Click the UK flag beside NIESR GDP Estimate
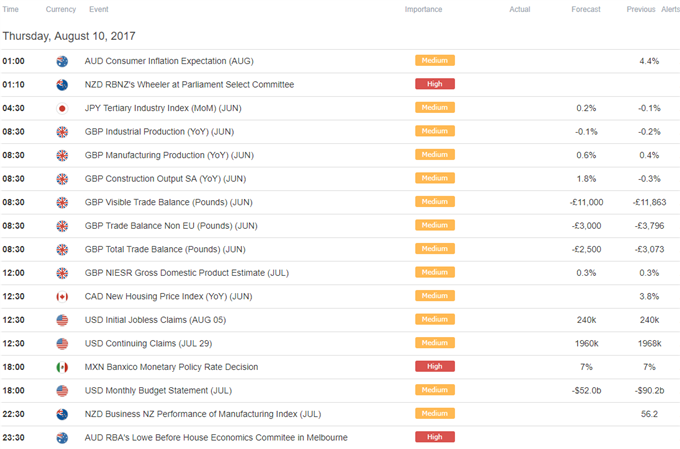 (x=62, y=273)
